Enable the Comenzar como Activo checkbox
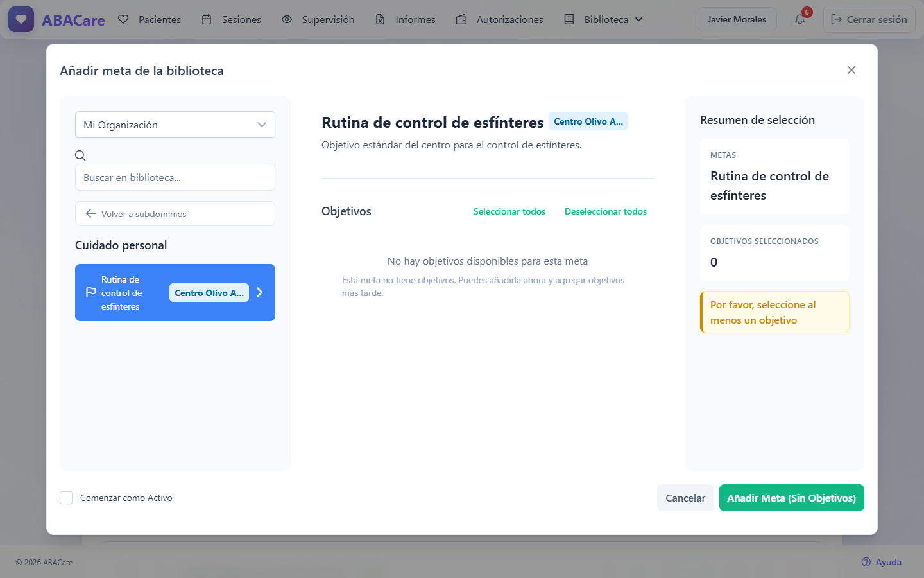 [66, 498]
